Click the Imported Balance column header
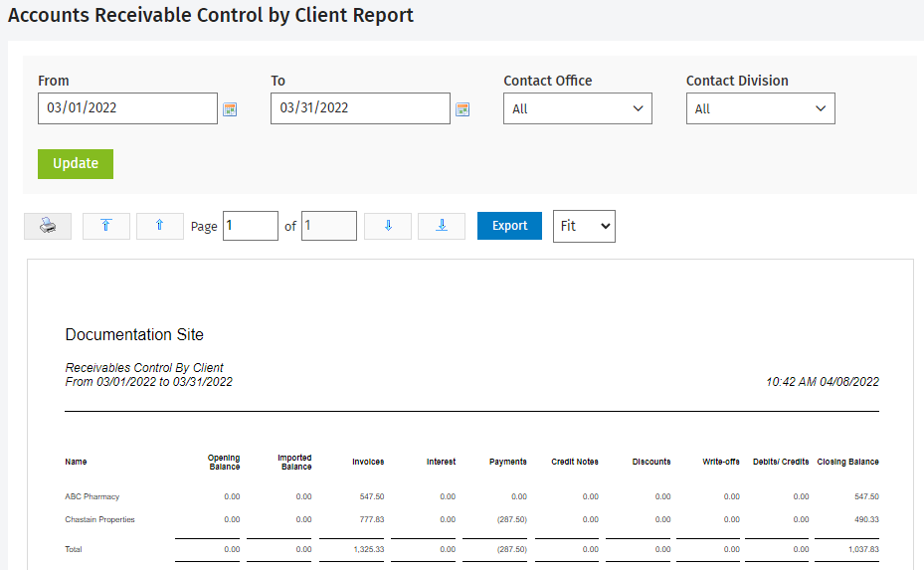The image size is (924, 570). pos(294,463)
